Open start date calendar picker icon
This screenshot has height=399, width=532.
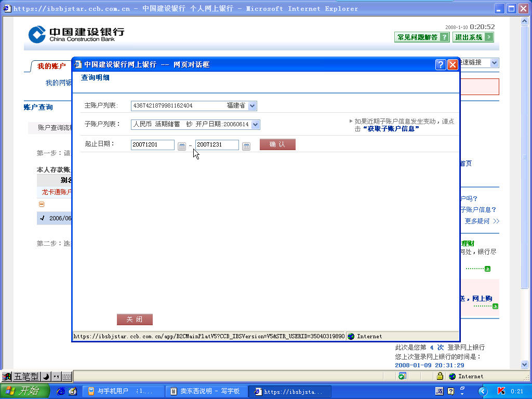coord(182,147)
